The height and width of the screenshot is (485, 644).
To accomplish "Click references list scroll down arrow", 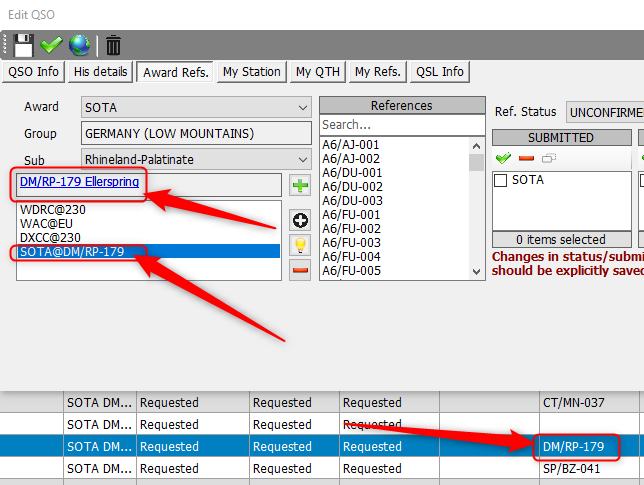I will click(476, 271).
